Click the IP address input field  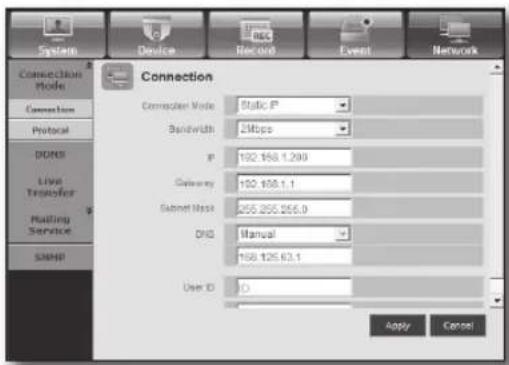pyautogui.click(x=294, y=157)
